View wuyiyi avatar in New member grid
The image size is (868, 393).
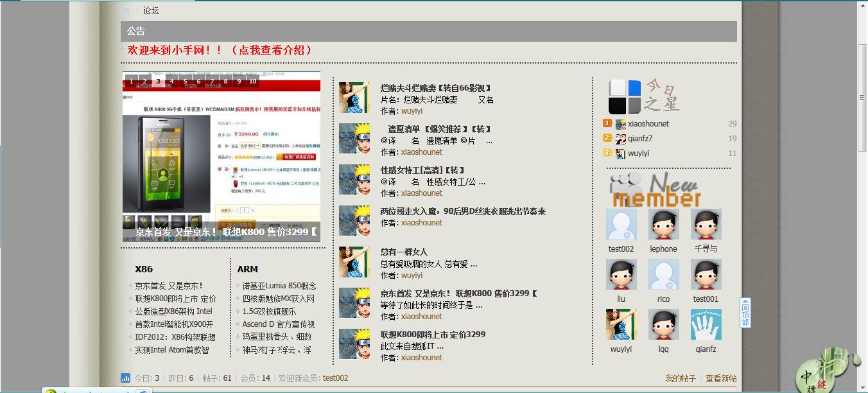click(621, 324)
